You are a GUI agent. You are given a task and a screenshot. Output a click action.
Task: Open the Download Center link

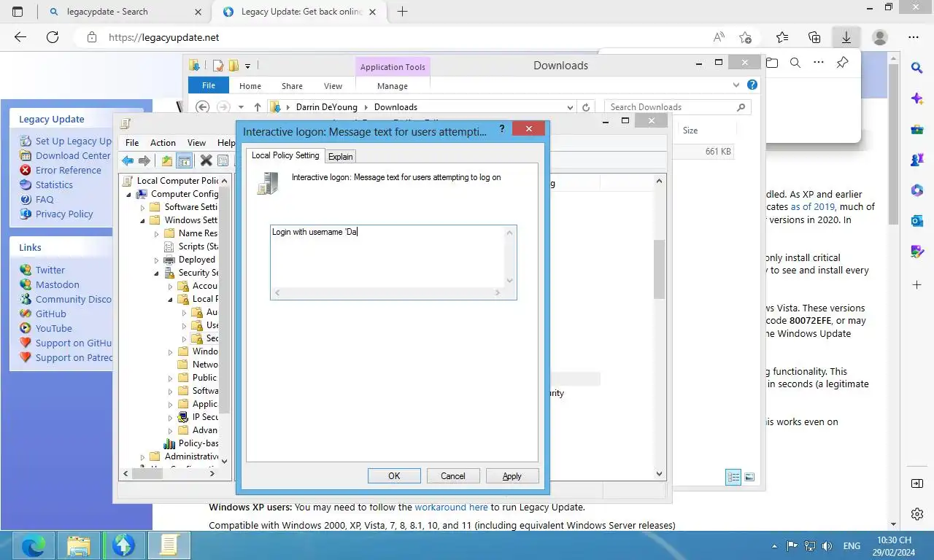(x=73, y=155)
